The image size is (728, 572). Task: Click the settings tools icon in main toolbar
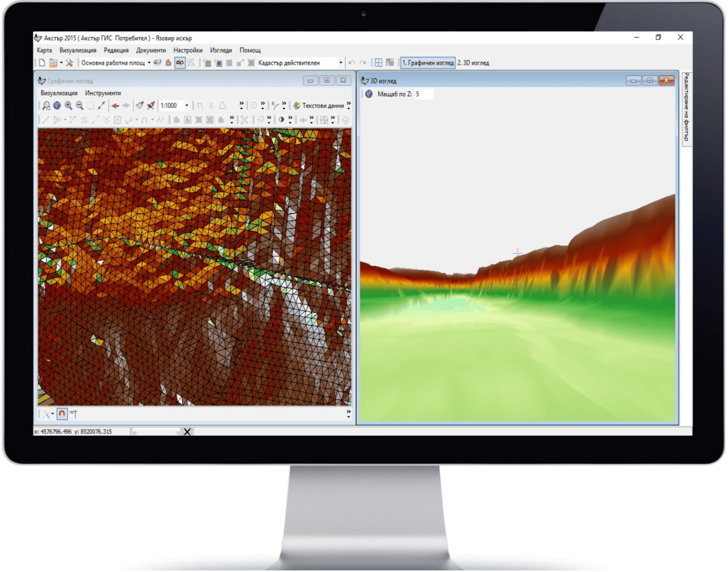pyautogui.click(x=69, y=63)
